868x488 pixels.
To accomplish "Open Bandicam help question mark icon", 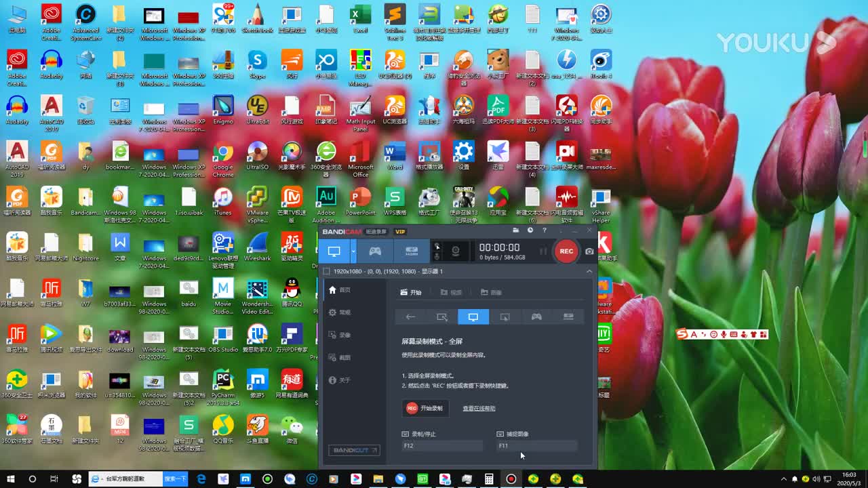I will (544, 231).
